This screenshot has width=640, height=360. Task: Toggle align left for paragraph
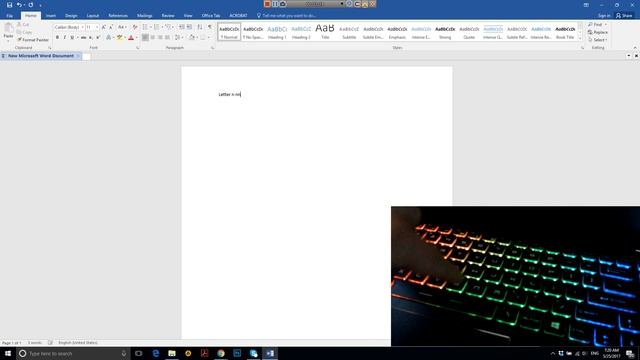(145, 37)
